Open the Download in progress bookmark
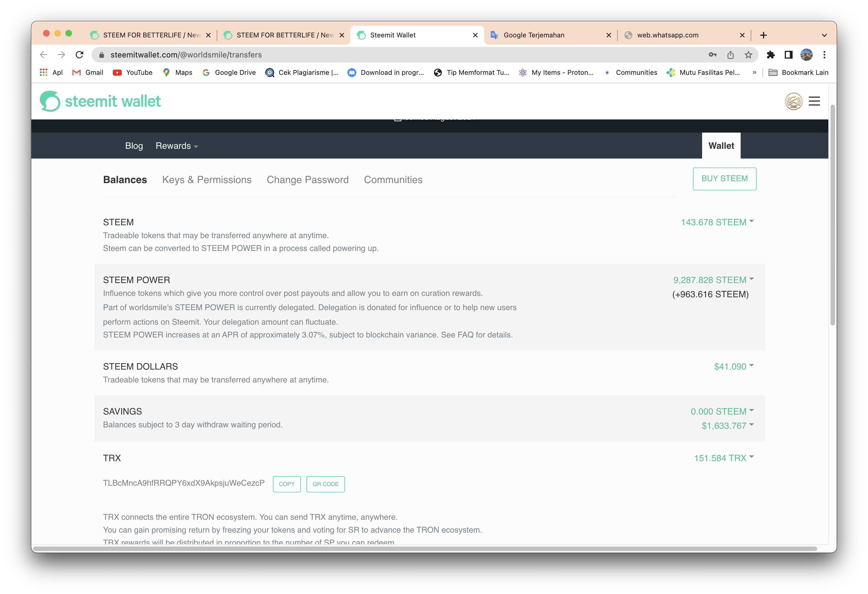868x594 pixels. [386, 72]
